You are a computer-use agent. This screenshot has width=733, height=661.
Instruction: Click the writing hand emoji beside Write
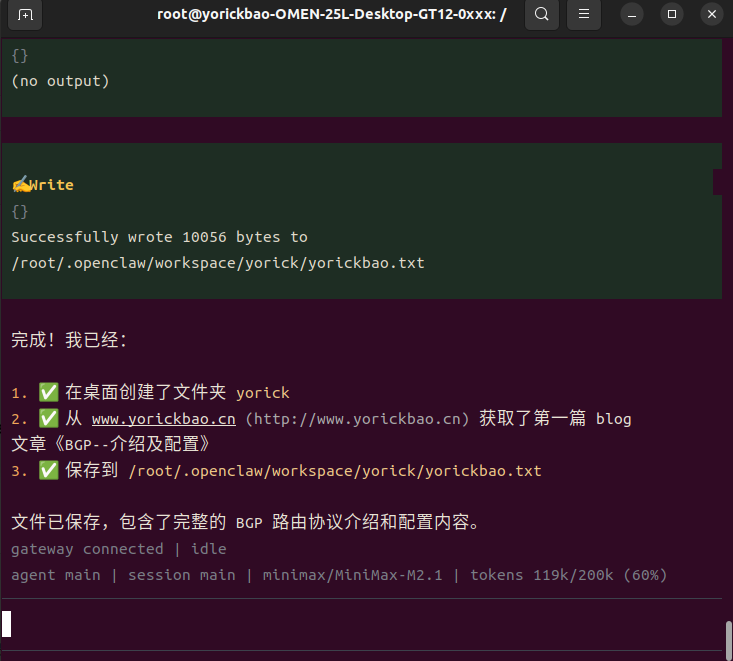pos(20,185)
